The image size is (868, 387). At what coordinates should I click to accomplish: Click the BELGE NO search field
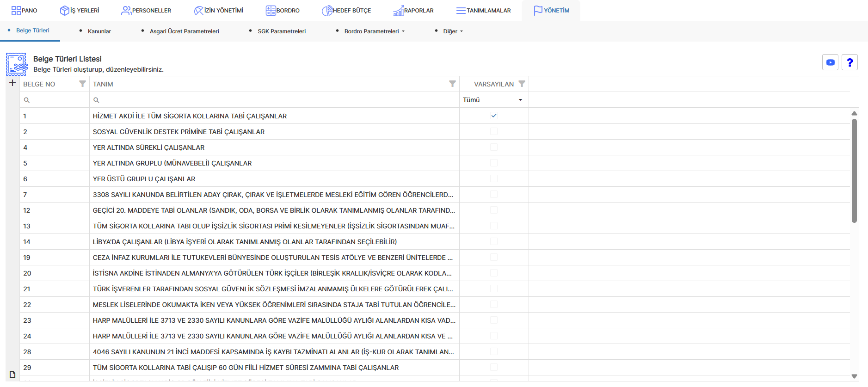tap(55, 100)
